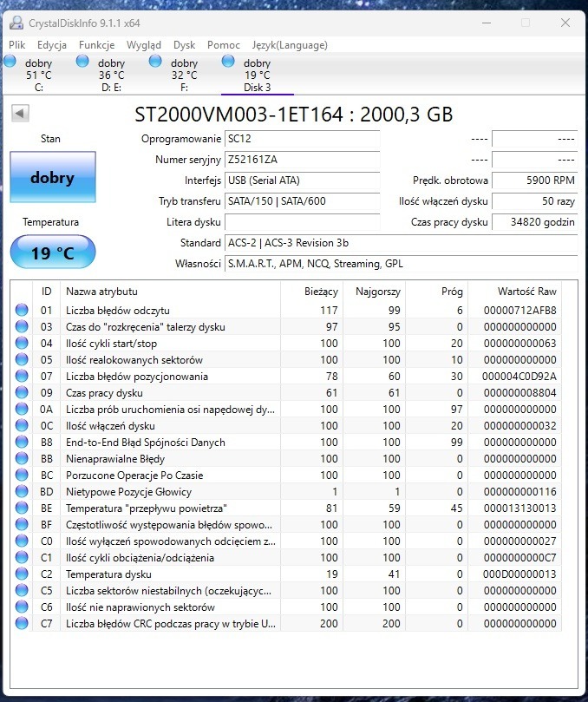Viewport: 588px width, 702px height.
Task: Open the Język(Language) menu
Action: click(290, 45)
